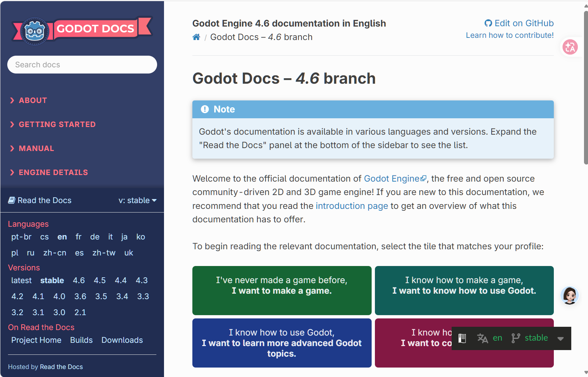
Task: Switch language to ru
Action: pyautogui.click(x=31, y=253)
